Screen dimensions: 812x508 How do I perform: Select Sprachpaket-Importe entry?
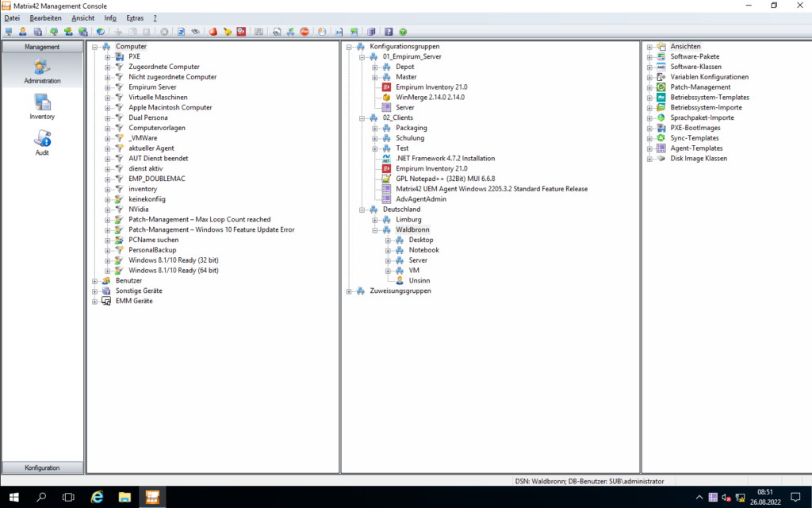tap(702, 117)
